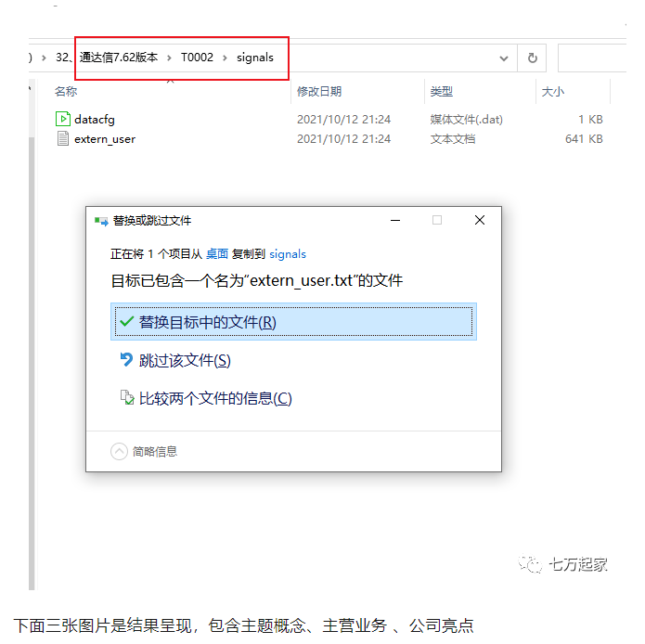645x644 pixels.
Task: Expand the chevron after T0002 breadcrumb
Action: tap(225, 58)
